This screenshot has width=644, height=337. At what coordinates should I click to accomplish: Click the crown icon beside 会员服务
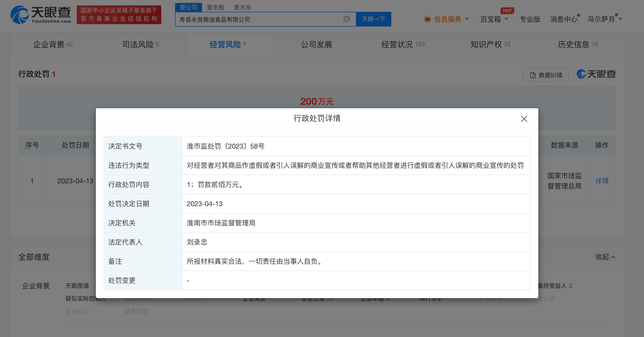tap(427, 19)
